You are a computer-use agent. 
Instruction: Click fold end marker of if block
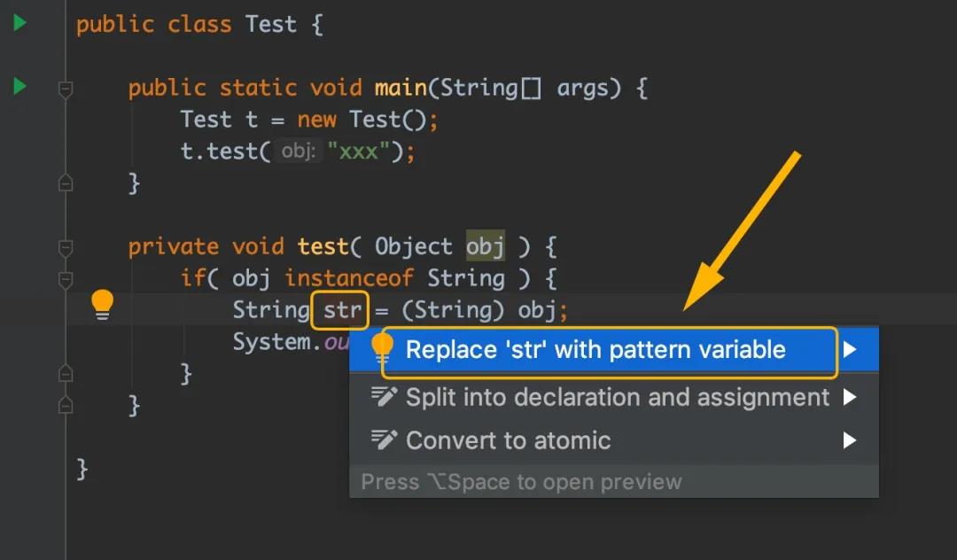66,373
